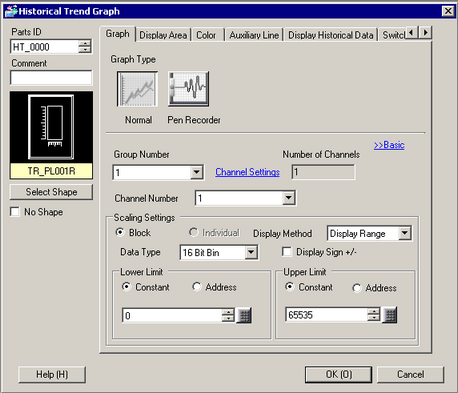The height and width of the screenshot is (393, 458).
Task: Open the Data Type dropdown
Action: 251,252
